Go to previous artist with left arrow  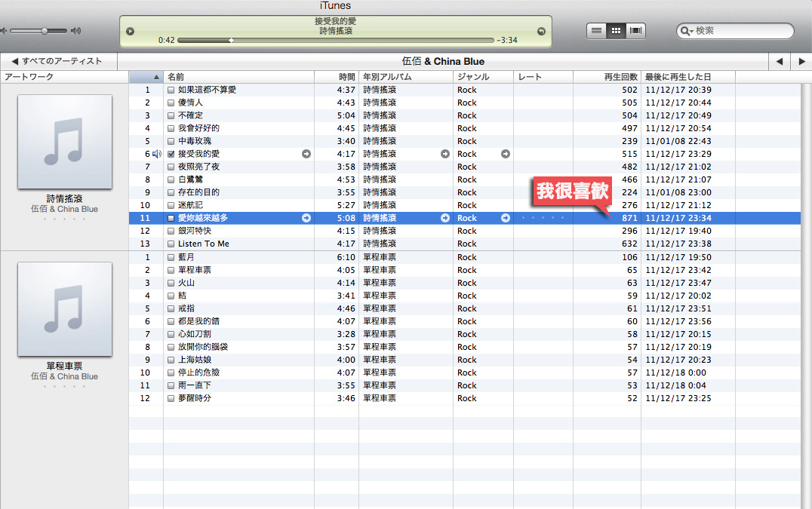pyautogui.click(x=780, y=62)
